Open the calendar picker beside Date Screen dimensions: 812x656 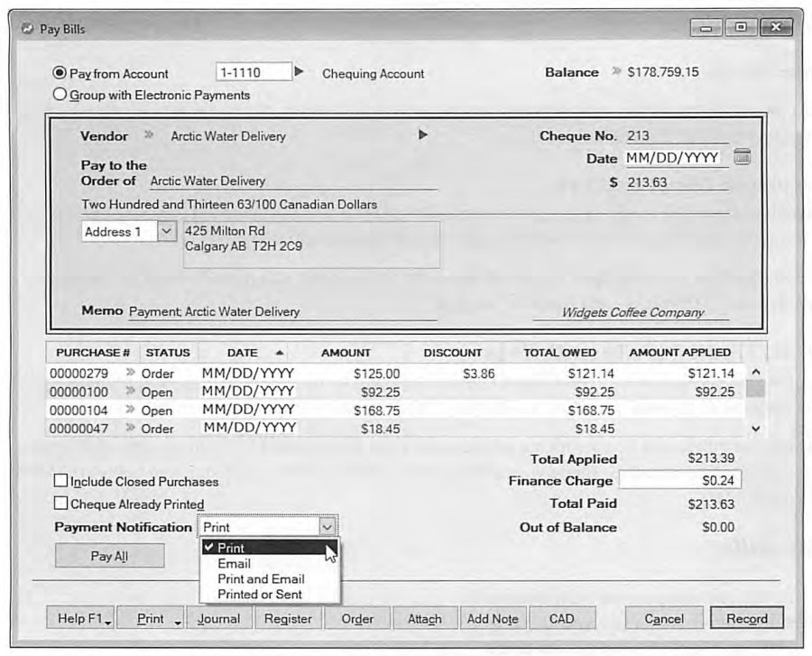(743, 157)
